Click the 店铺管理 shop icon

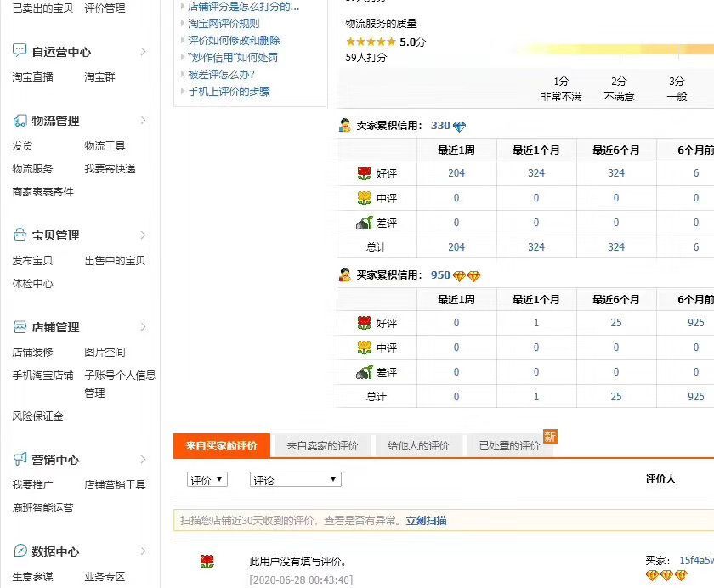click(x=20, y=327)
